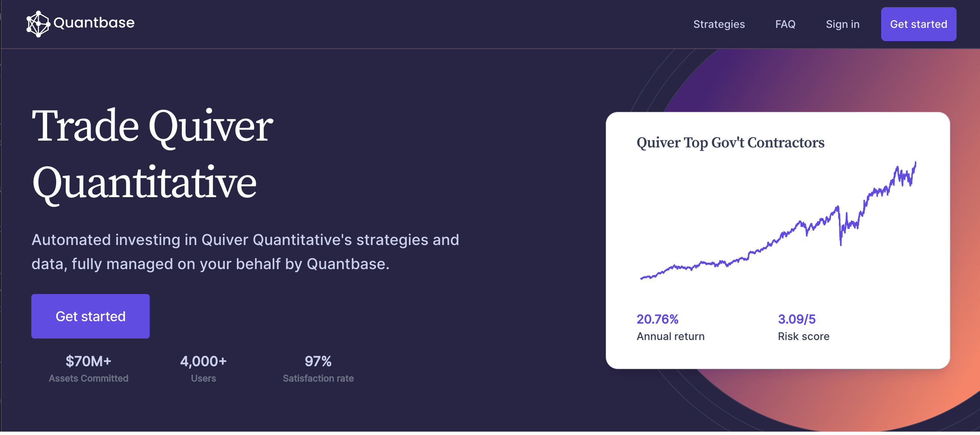The width and height of the screenshot is (980, 435).
Task: Click the Trade Quiver Quantitative headline
Action: 152,154
